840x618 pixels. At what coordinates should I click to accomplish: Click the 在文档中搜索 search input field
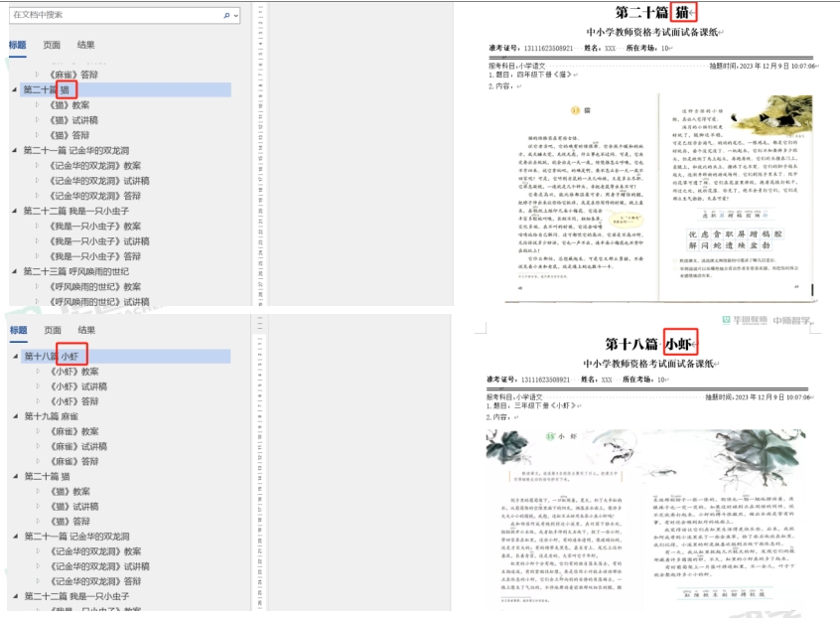(x=109, y=16)
